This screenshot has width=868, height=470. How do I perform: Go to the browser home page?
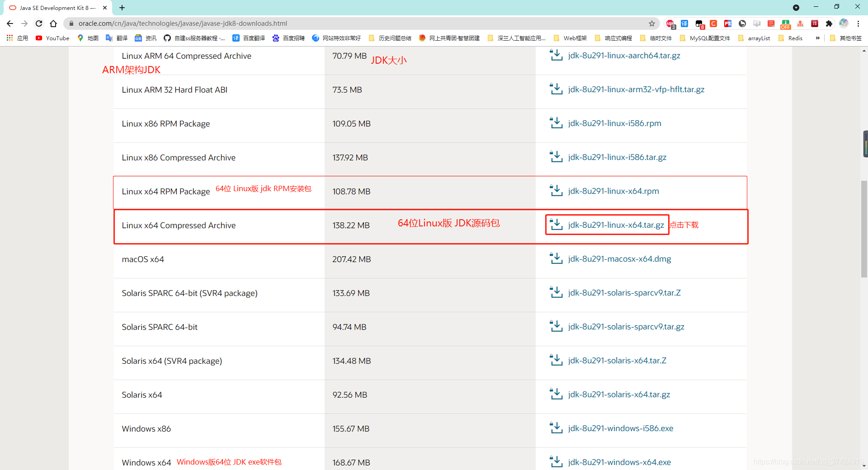pos(53,23)
